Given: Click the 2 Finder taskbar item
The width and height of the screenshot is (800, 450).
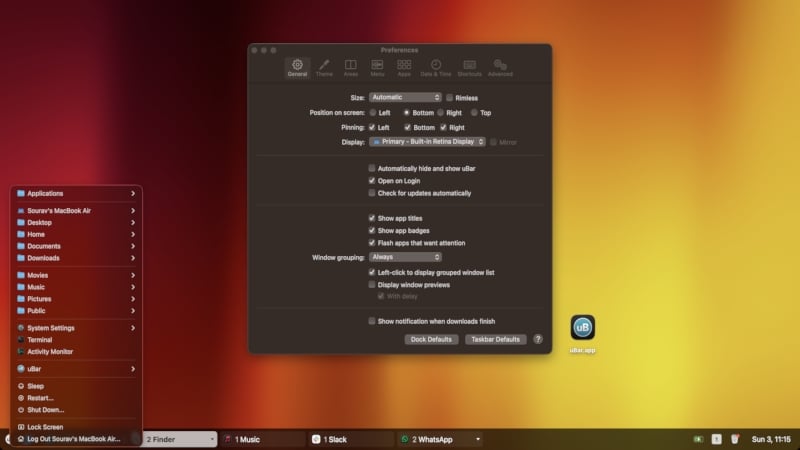Looking at the screenshot, I should [180, 439].
